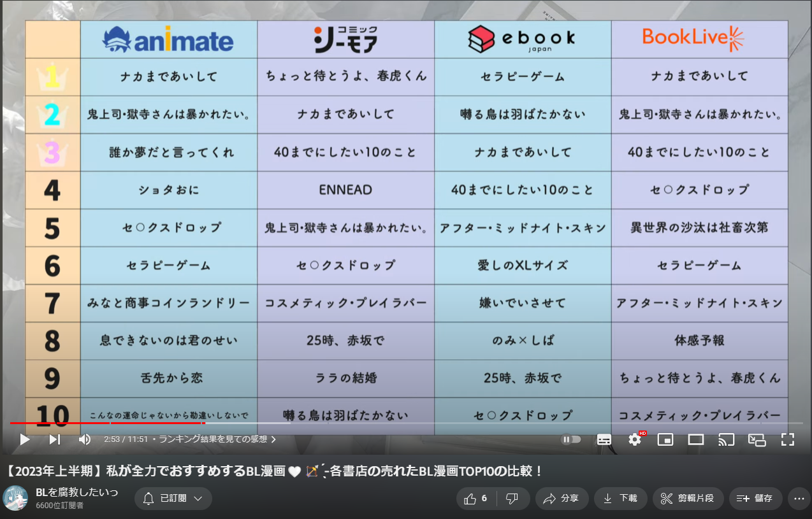812x519 pixels.
Task: Click the second place crown icon
Action: pyautogui.click(x=52, y=115)
